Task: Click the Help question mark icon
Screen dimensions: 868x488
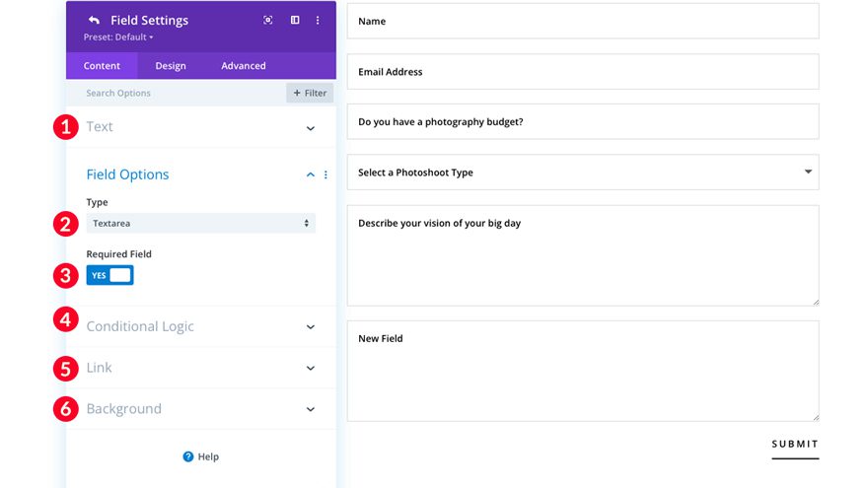Action: (188, 457)
